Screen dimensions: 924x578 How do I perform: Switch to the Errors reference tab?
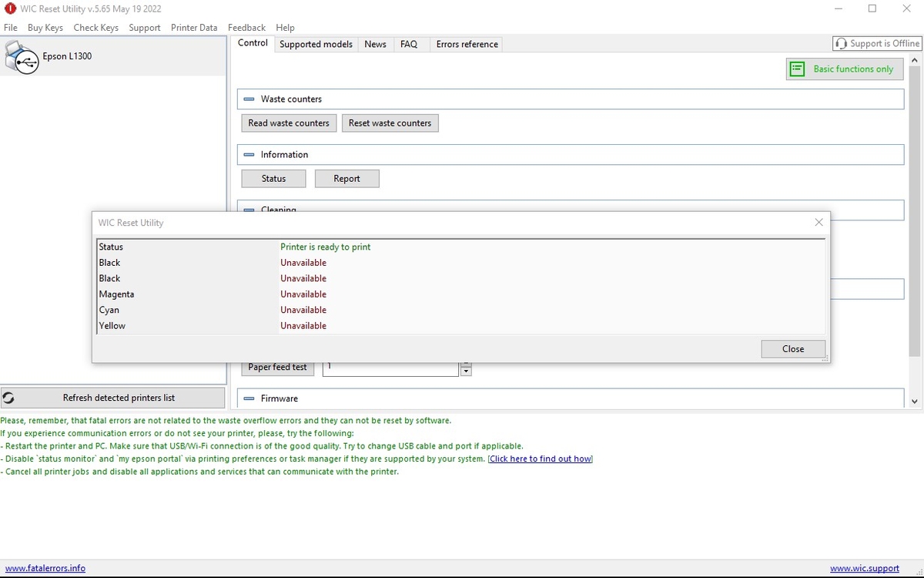[467, 45]
